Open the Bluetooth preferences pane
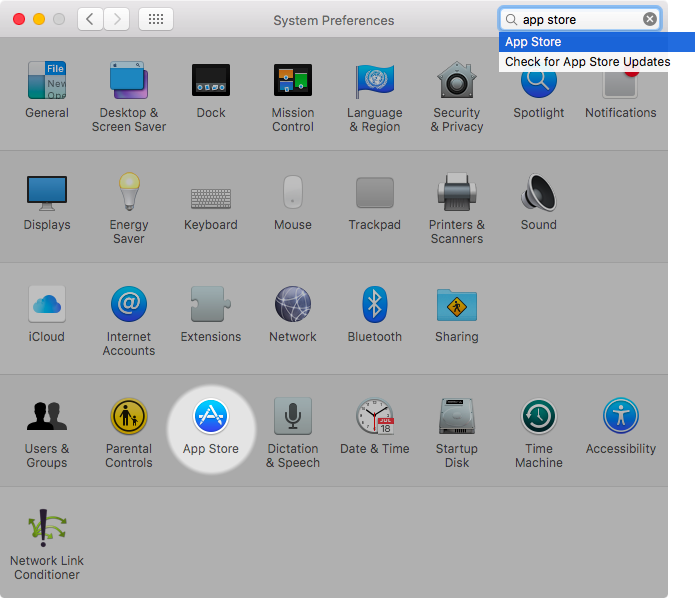 (375, 314)
